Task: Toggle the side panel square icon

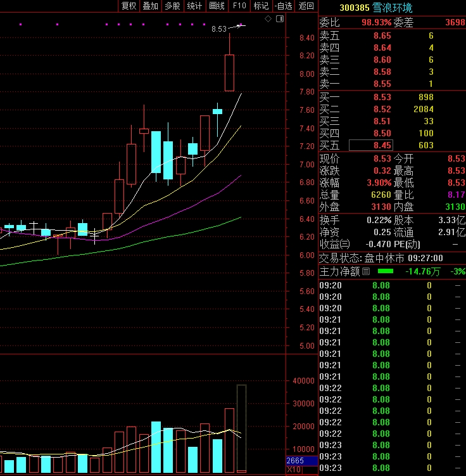Action: [280, 19]
